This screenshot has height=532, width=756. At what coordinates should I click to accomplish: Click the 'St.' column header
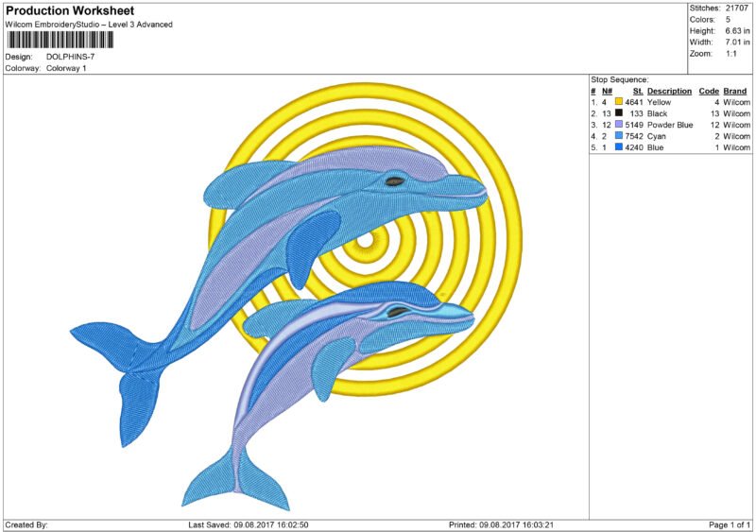pos(638,91)
